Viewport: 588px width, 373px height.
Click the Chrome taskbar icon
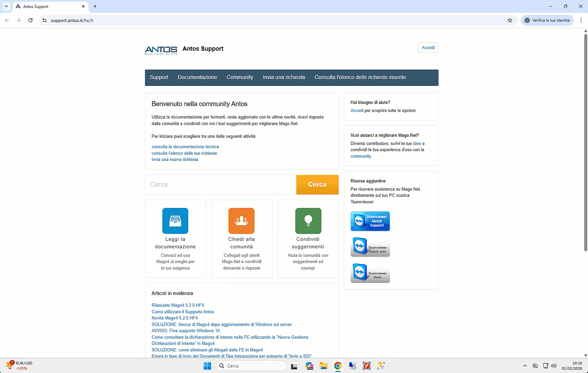(338, 366)
